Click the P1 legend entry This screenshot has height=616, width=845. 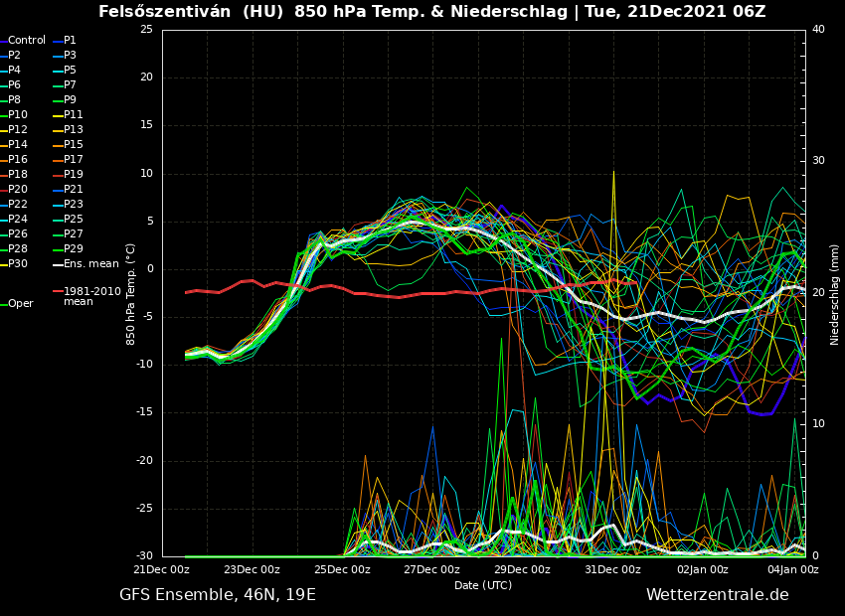click(x=70, y=41)
